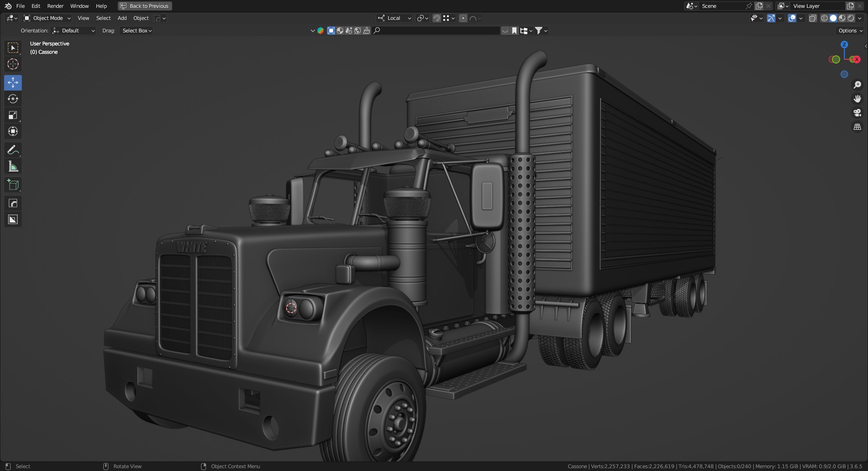
Task: Click the Z axis on navigation gizmo
Action: click(844, 45)
